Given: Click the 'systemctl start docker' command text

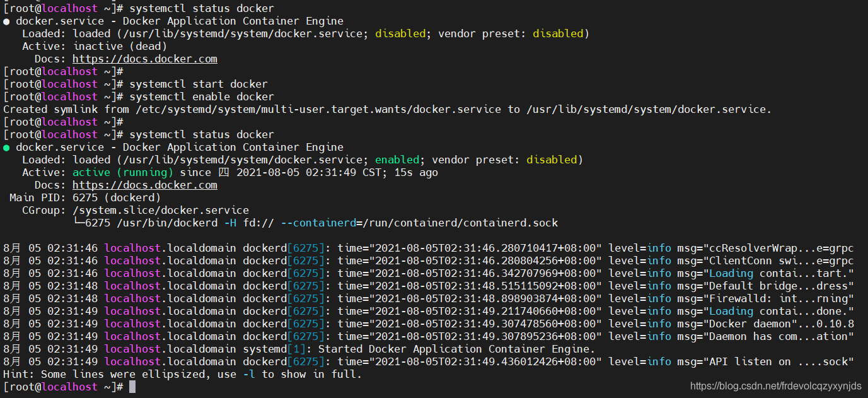Looking at the screenshot, I should tap(199, 84).
